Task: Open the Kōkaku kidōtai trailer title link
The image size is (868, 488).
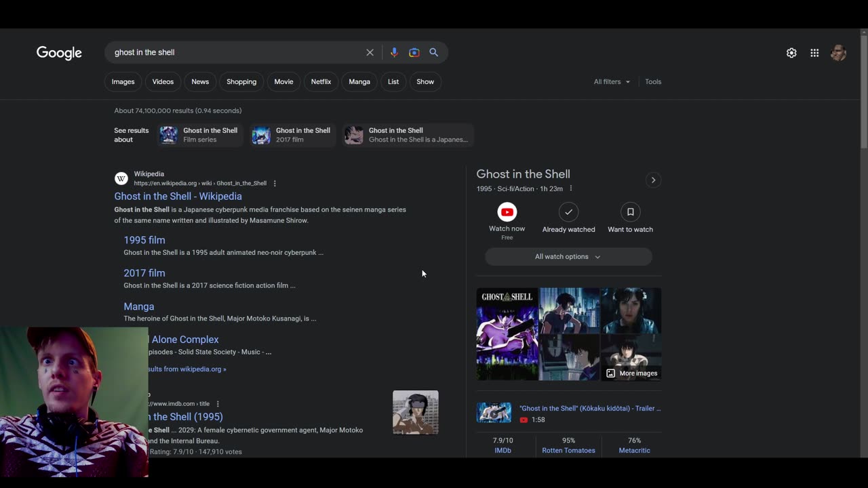Action: tap(590, 409)
